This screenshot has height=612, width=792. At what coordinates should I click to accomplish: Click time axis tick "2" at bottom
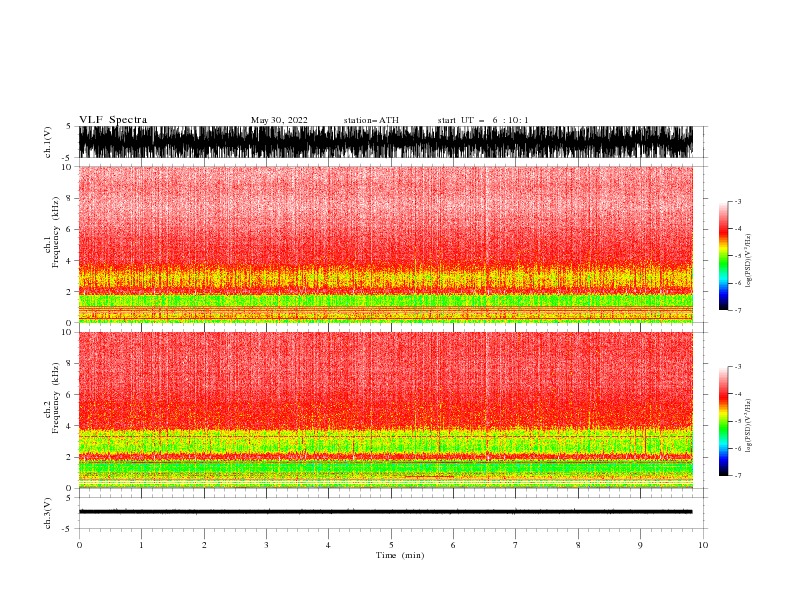204,545
